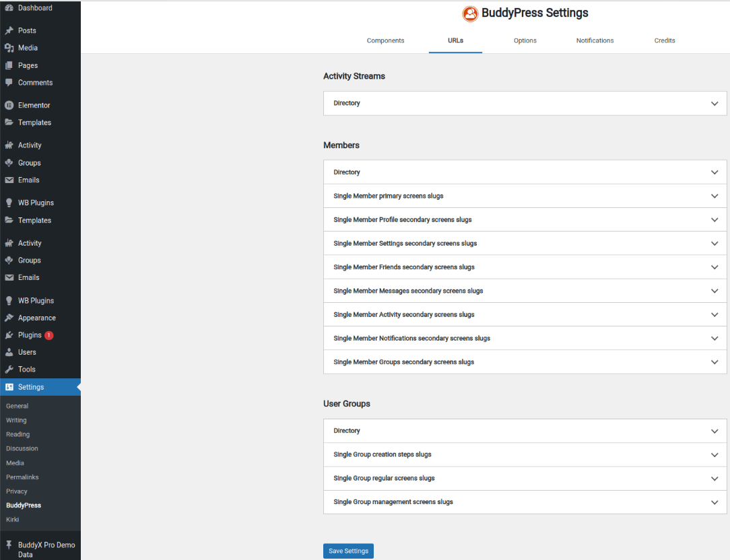
Task: Click the Comments speech bubble icon
Action: [x=9, y=83]
